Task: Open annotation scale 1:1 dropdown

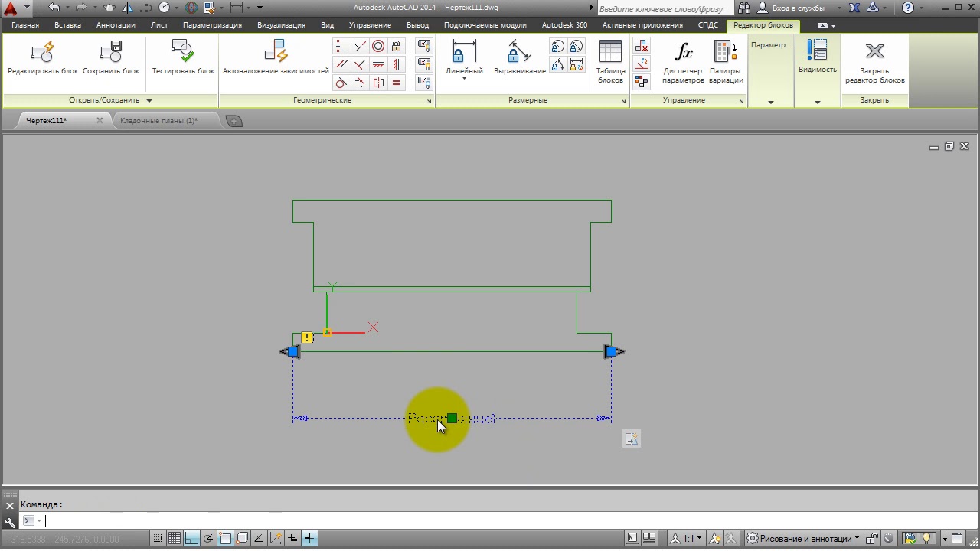Action: pyautogui.click(x=687, y=539)
